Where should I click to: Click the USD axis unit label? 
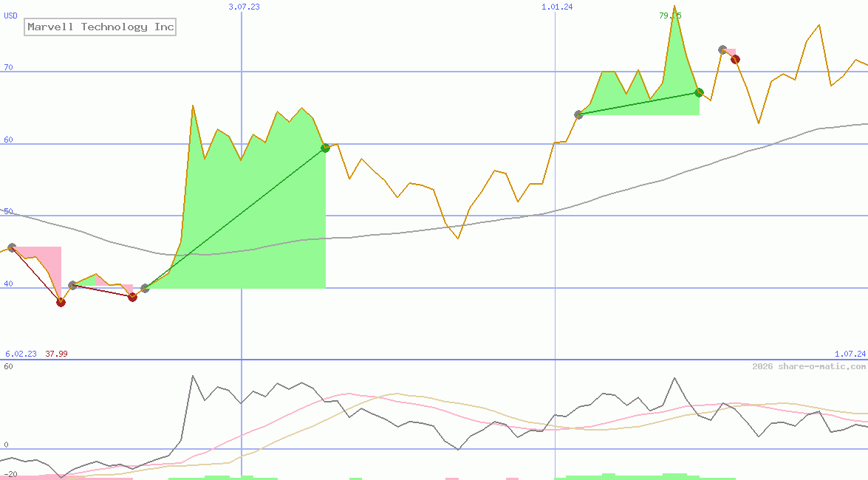pos(10,14)
